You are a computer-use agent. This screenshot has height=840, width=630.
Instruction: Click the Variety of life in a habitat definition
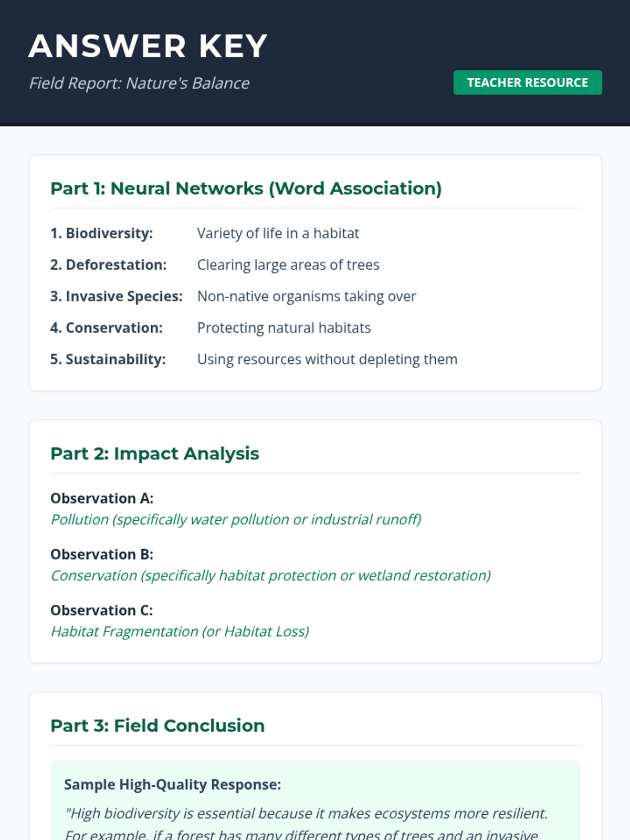(278, 233)
